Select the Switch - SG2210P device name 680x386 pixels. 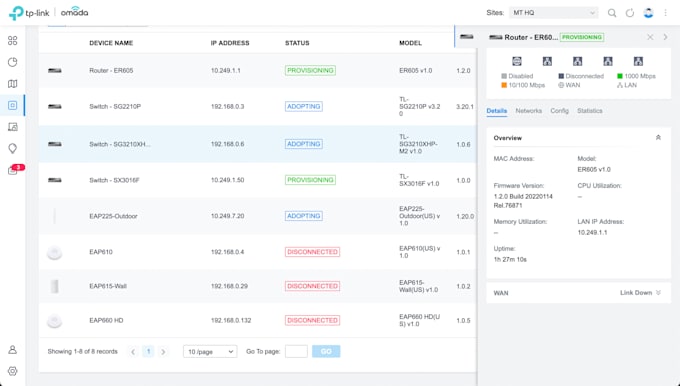(x=115, y=106)
